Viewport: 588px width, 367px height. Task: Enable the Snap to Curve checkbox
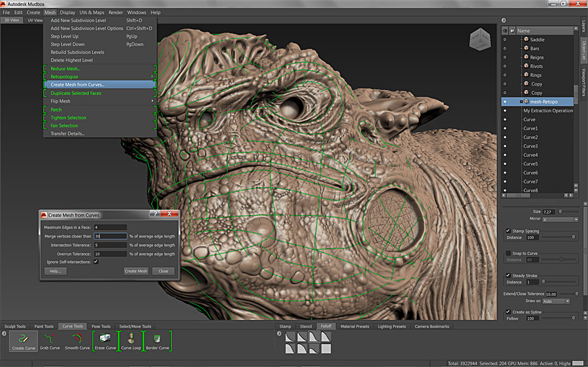[508, 253]
